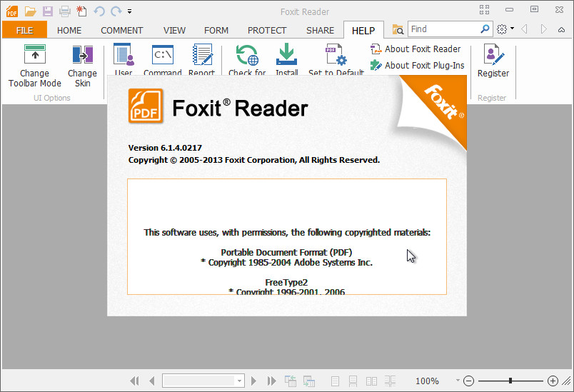The height and width of the screenshot is (392, 574).
Task: Select continuous facing view mode
Action: (x=391, y=381)
